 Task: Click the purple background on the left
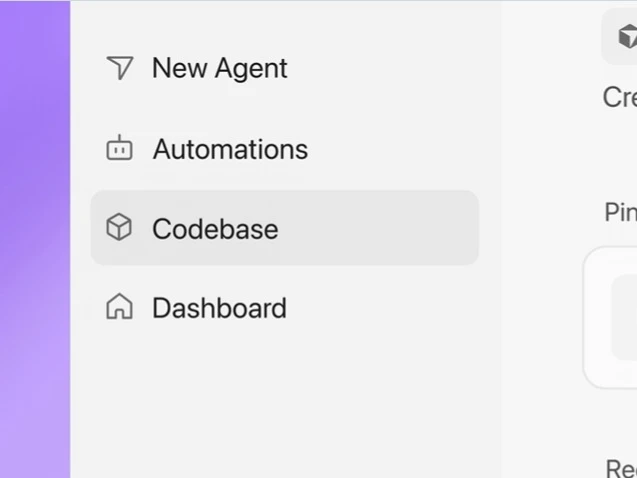(35, 240)
